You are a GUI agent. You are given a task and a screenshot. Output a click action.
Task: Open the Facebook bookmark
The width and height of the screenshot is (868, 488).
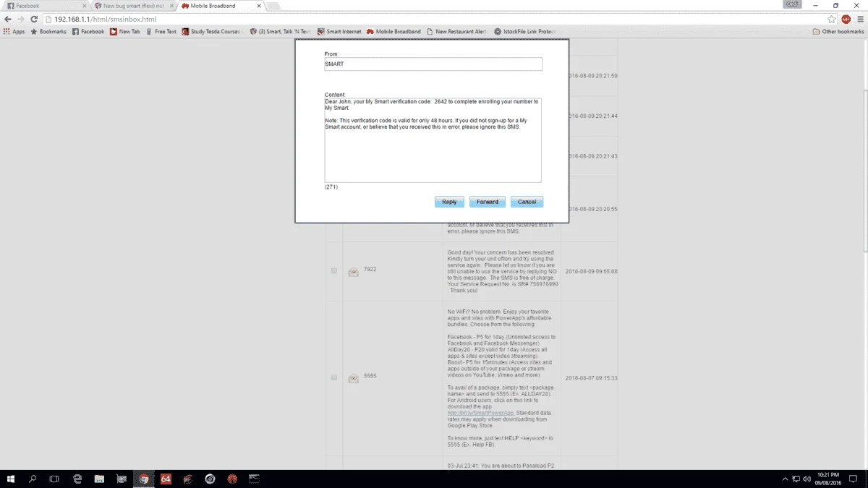coord(88,32)
